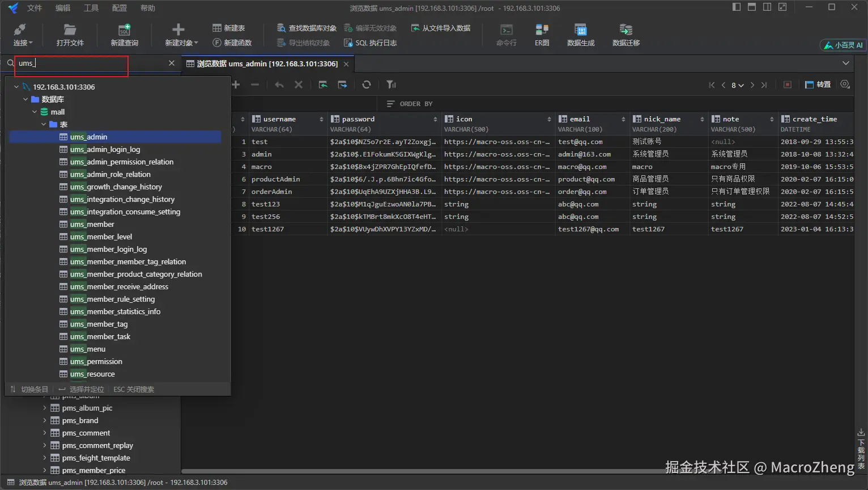Sort by the password column arrows

[x=435, y=119]
